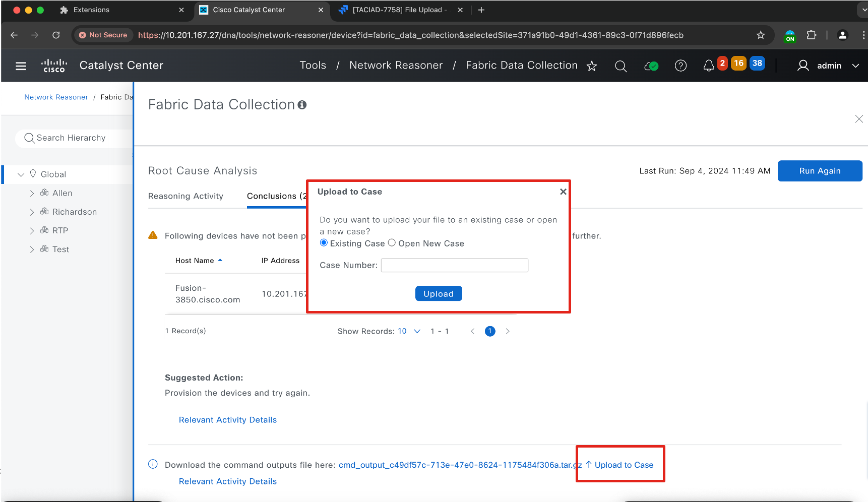Expand the Test site node
The height and width of the screenshot is (502, 868).
32,249
